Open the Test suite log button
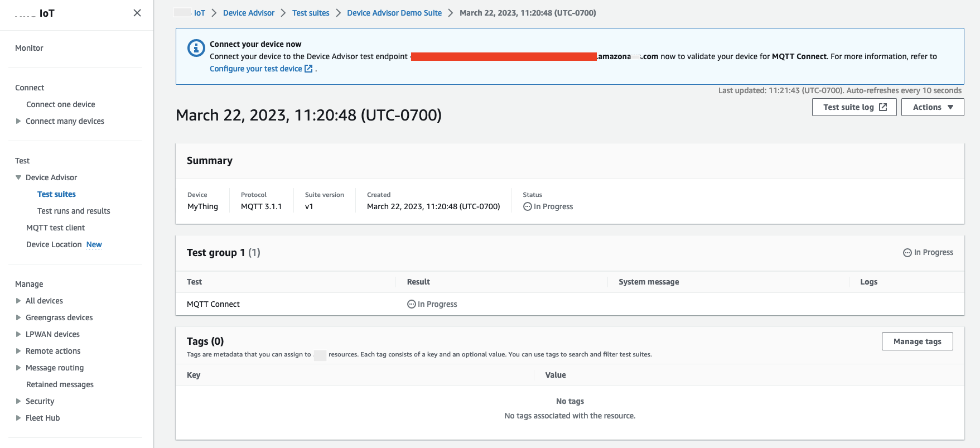The width and height of the screenshot is (980, 448). click(x=854, y=107)
